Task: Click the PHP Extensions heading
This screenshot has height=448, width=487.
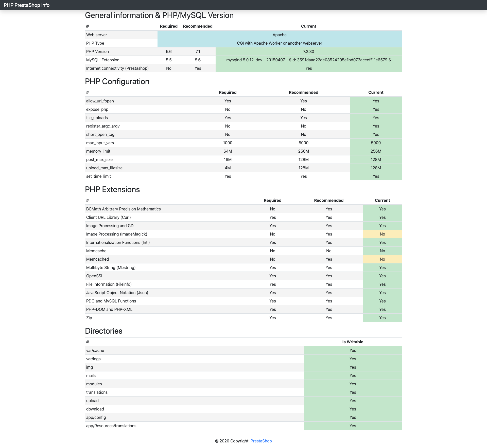Action: pos(112,190)
